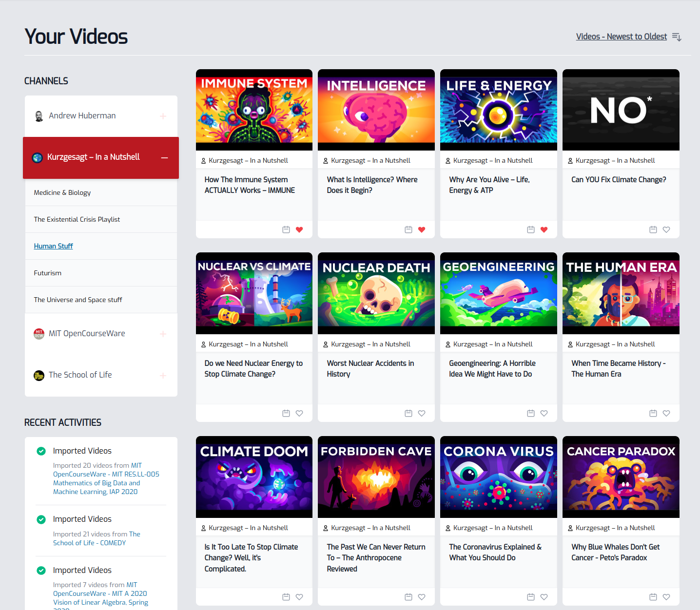Expand The School of Life channel
The width and height of the screenshot is (700, 610).
tap(163, 375)
